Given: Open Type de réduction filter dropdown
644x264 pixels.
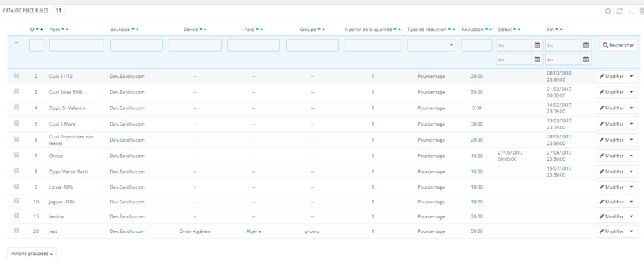Looking at the screenshot, I should point(431,45).
